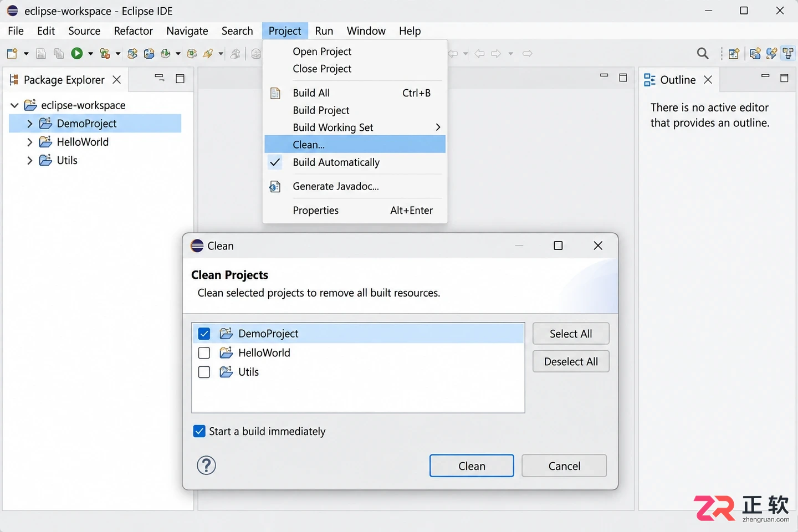Open the dropdown arrow beside the External Tools icon
This screenshot has height=532, width=798.
point(118,54)
